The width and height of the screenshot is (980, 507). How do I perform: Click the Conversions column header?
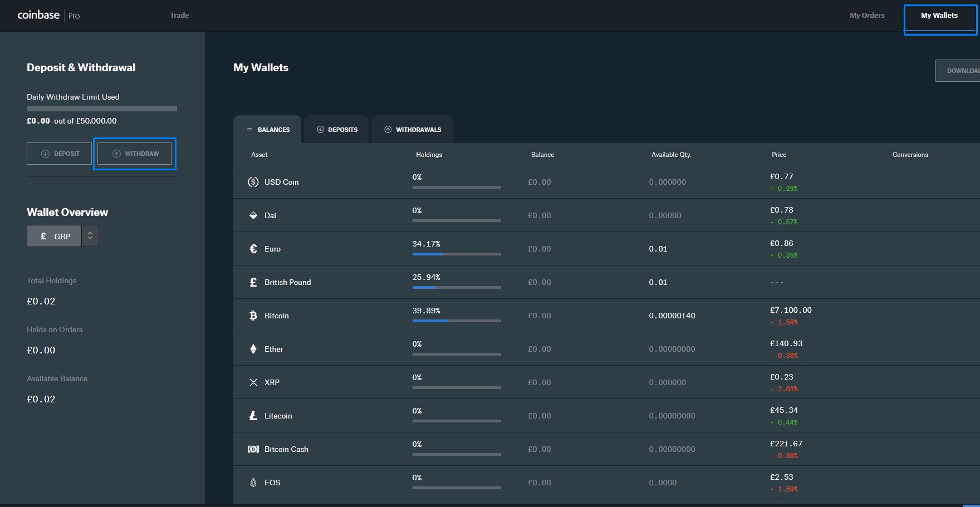point(910,155)
